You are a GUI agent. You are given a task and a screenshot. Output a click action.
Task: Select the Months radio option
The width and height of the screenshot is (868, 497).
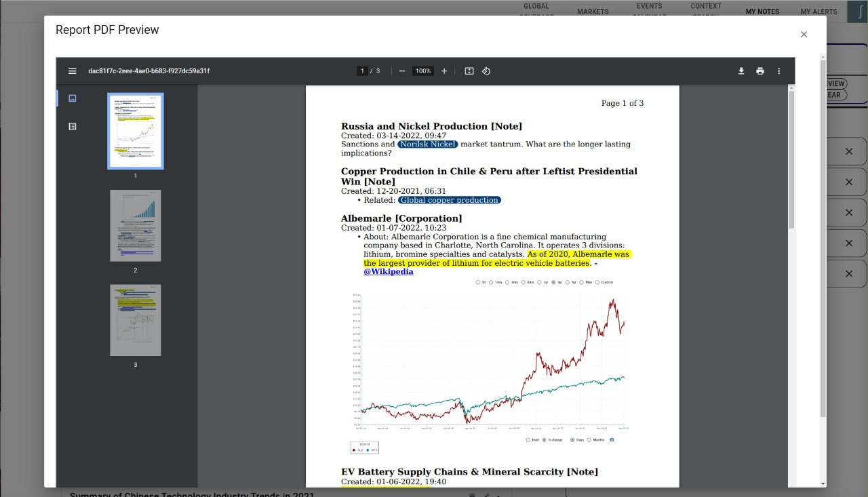coord(589,440)
